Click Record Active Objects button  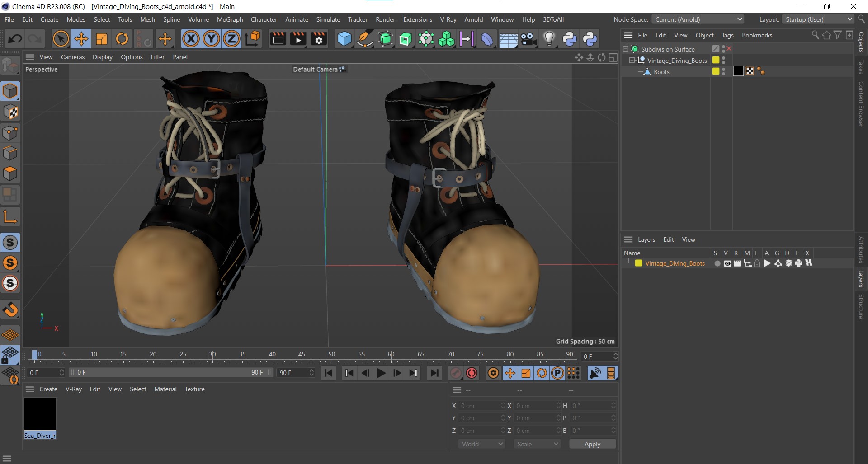455,373
